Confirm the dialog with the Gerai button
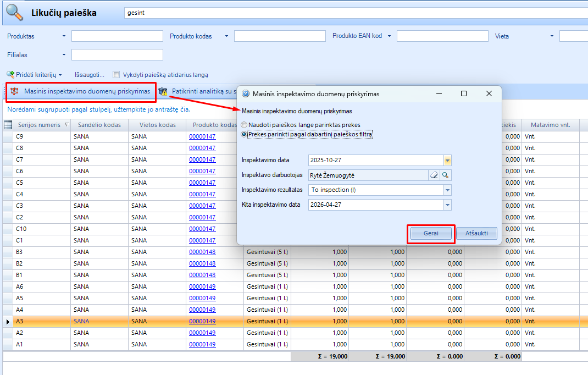Viewport: 588px width, 375px height. (x=431, y=233)
